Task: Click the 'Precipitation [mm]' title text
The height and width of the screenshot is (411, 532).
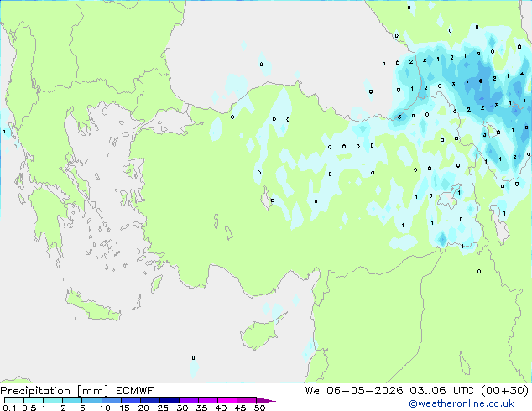Action: pyautogui.click(x=55, y=391)
